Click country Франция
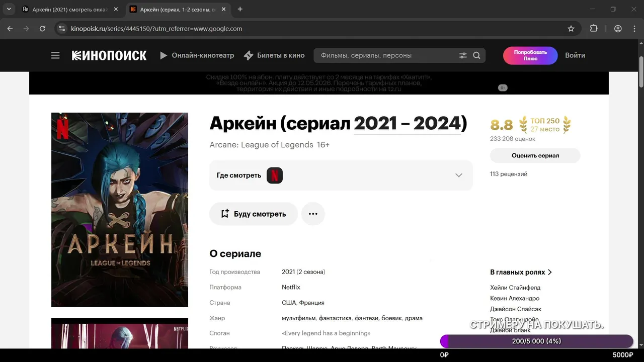This screenshot has height=362, width=644. click(312, 303)
